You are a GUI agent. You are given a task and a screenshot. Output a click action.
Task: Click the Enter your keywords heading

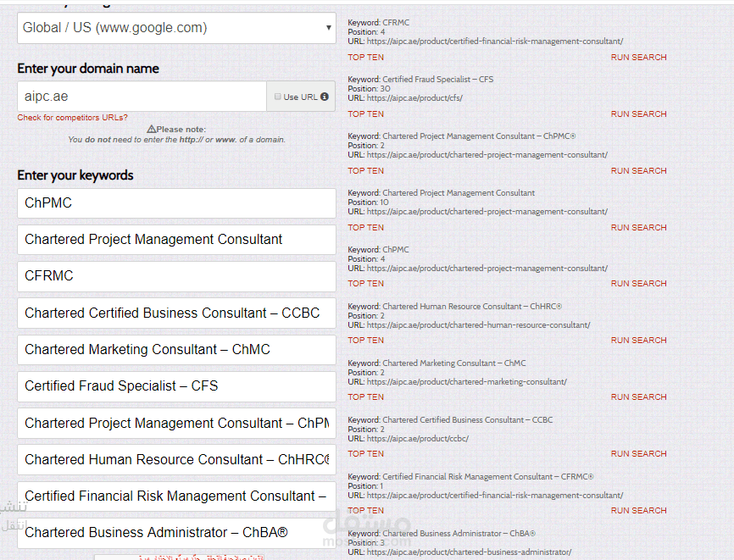tap(75, 175)
